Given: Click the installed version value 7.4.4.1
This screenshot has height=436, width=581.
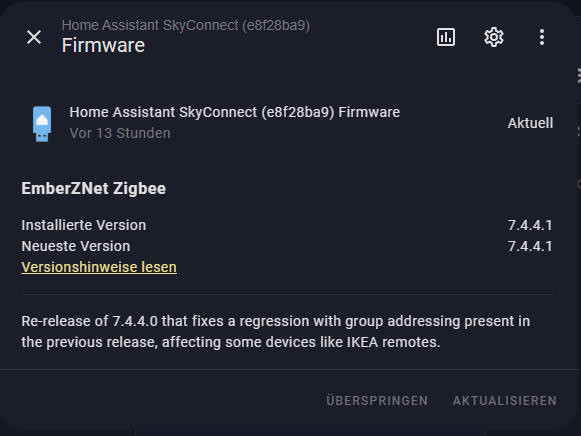Looking at the screenshot, I should 530,225.
